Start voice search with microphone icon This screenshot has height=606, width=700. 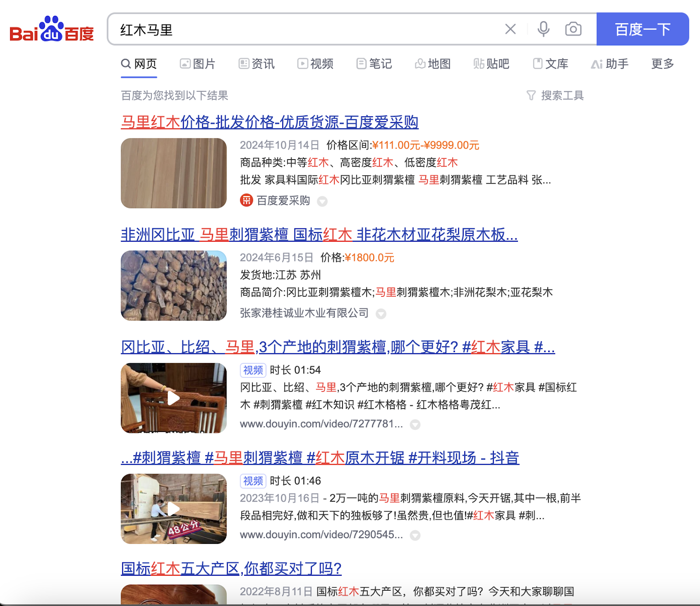pos(543,29)
